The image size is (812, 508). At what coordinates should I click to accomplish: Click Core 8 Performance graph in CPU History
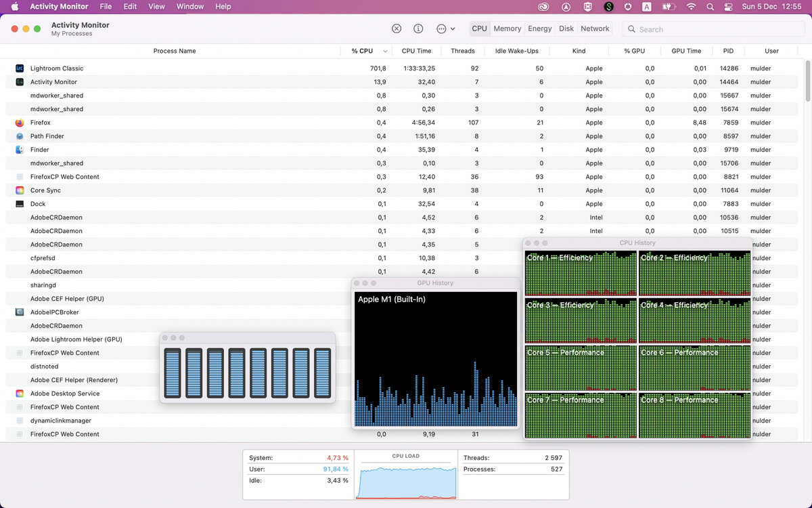tap(694, 415)
